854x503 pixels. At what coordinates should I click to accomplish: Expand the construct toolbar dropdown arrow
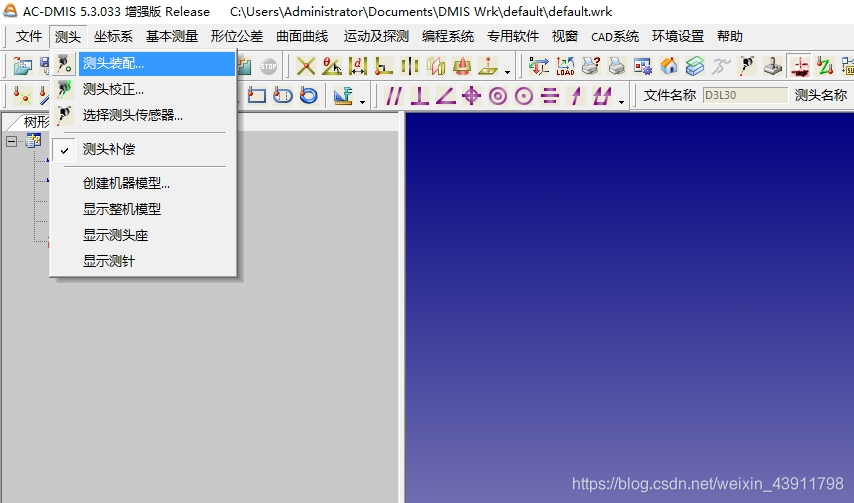tap(507, 71)
